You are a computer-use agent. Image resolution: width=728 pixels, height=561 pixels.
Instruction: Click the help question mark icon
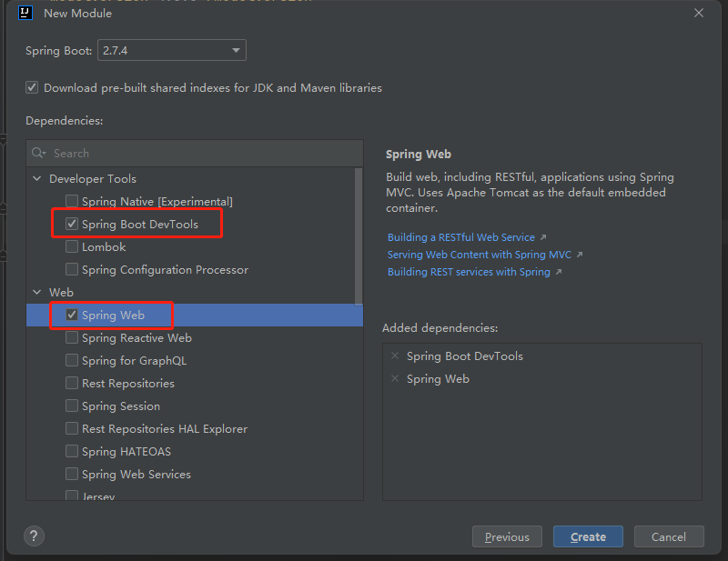(34, 536)
